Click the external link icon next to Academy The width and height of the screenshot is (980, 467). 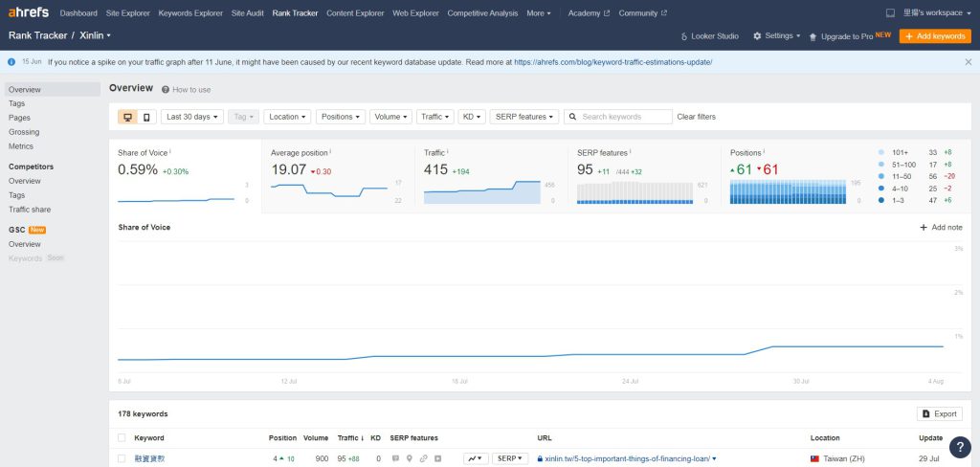[606, 13]
